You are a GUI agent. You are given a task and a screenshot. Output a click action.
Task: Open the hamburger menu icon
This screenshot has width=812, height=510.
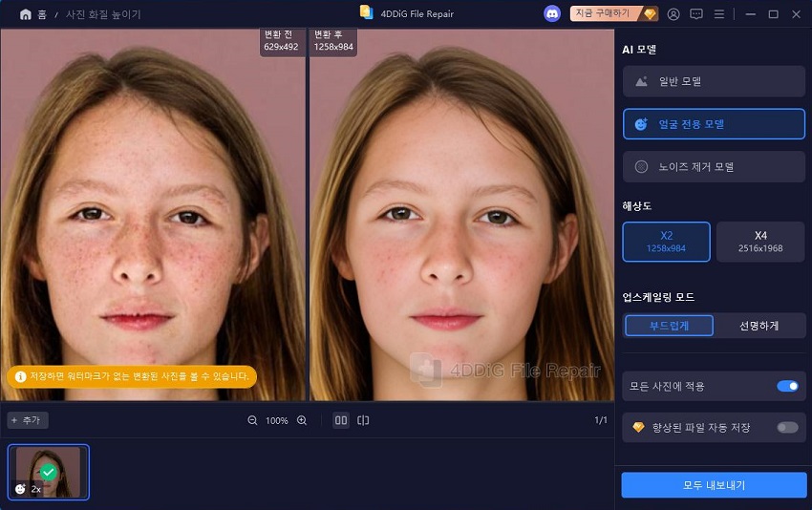pyautogui.click(x=719, y=14)
